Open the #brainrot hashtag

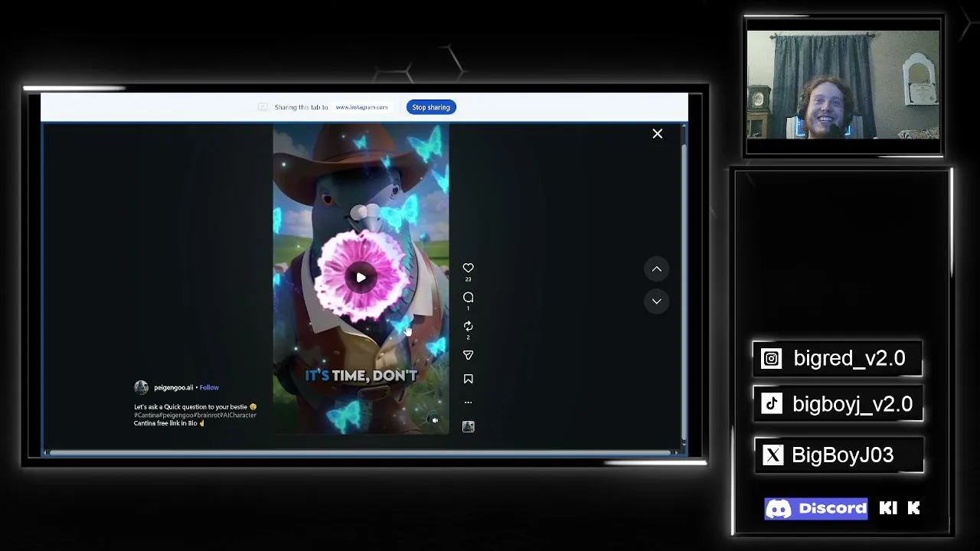click(207, 415)
